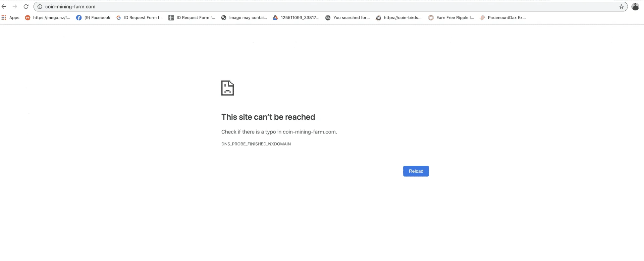
Task: View site information icon in address bar
Action: 40,7
